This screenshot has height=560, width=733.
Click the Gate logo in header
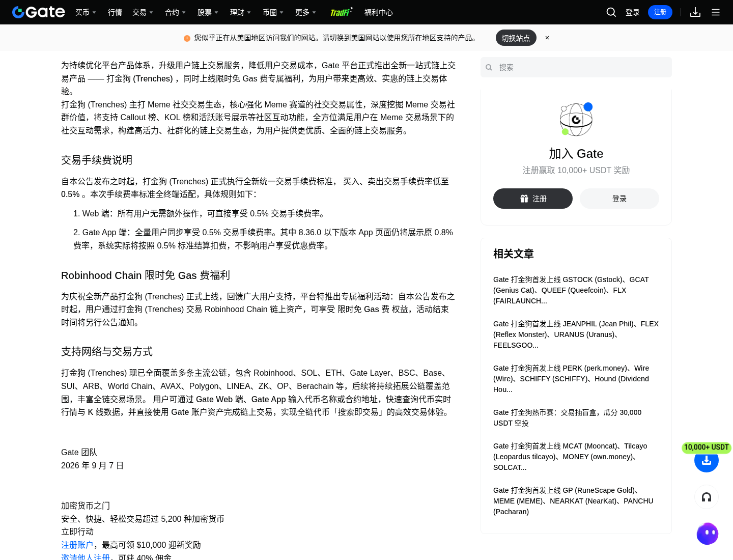[x=39, y=12]
